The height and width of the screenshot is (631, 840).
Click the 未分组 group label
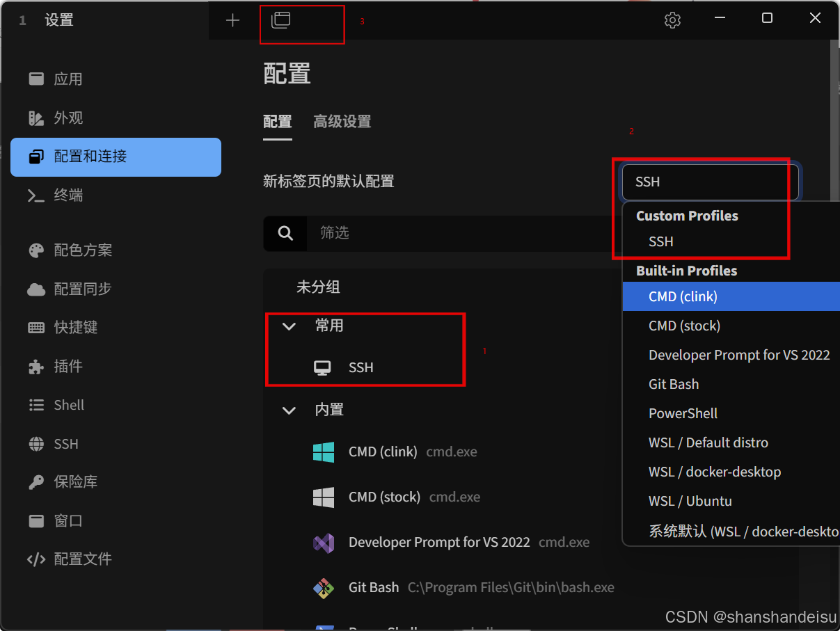point(318,287)
